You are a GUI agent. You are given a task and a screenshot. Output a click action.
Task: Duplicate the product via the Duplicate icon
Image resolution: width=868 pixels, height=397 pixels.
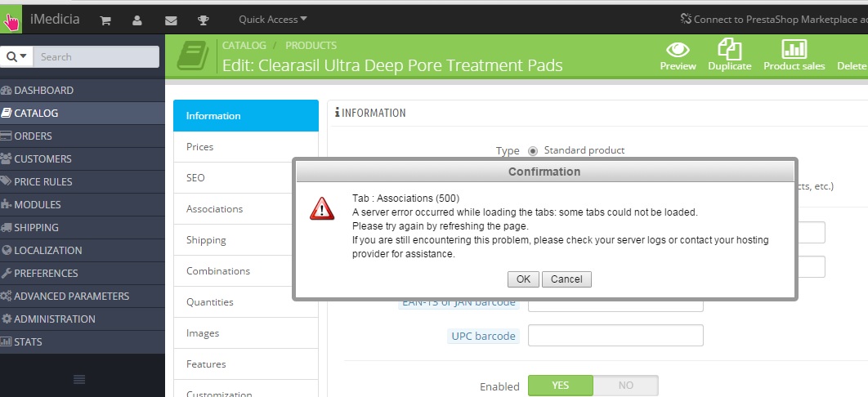click(730, 56)
